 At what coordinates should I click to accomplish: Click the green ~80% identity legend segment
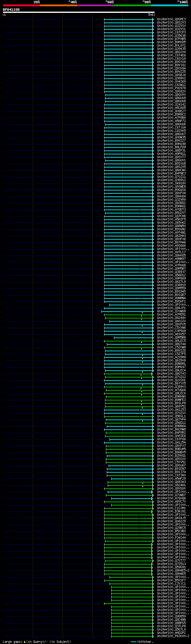pos(133,5)
